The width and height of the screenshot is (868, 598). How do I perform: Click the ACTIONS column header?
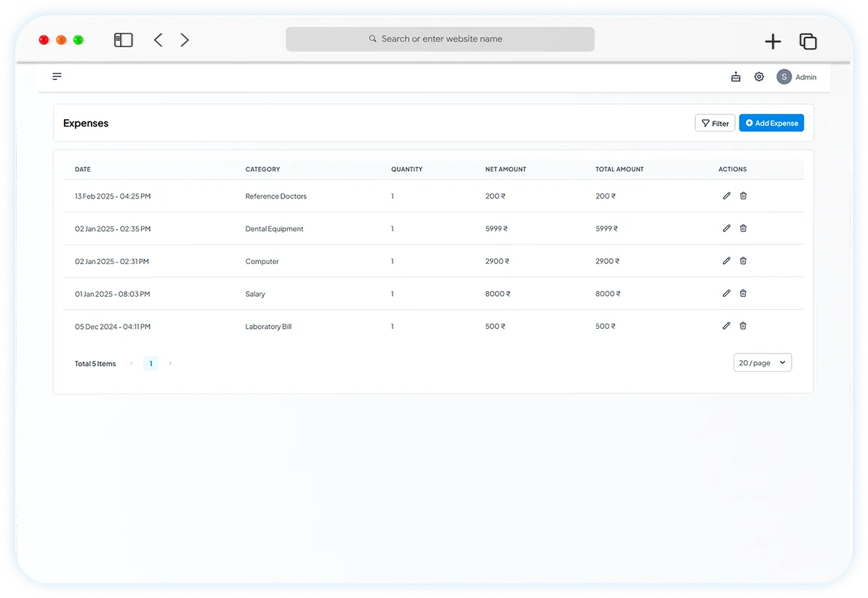click(x=732, y=170)
